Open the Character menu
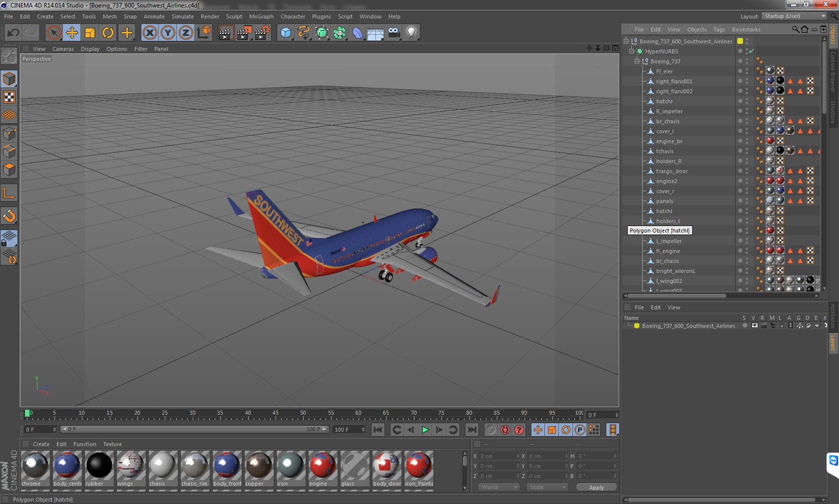 coord(293,16)
